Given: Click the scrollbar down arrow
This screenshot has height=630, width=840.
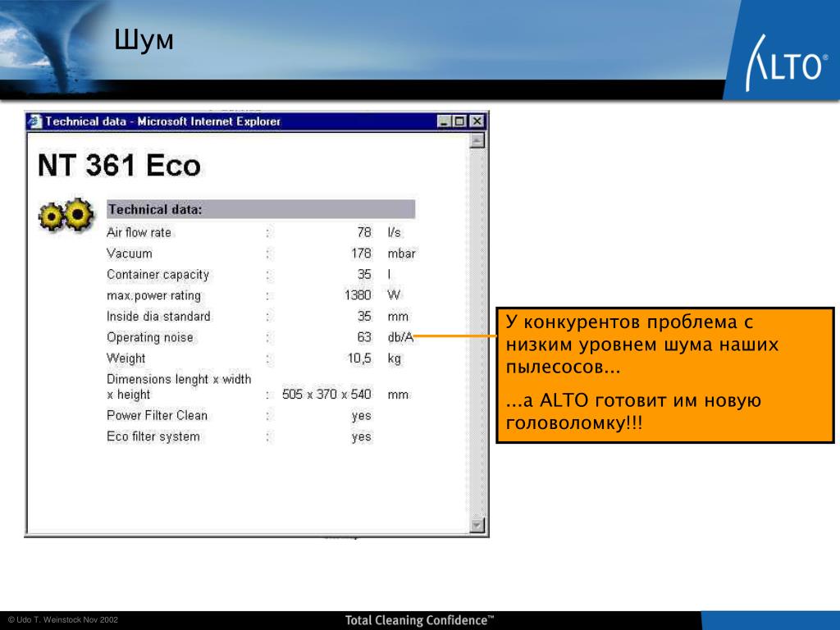Looking at the screenshot, I should [477, 526].
